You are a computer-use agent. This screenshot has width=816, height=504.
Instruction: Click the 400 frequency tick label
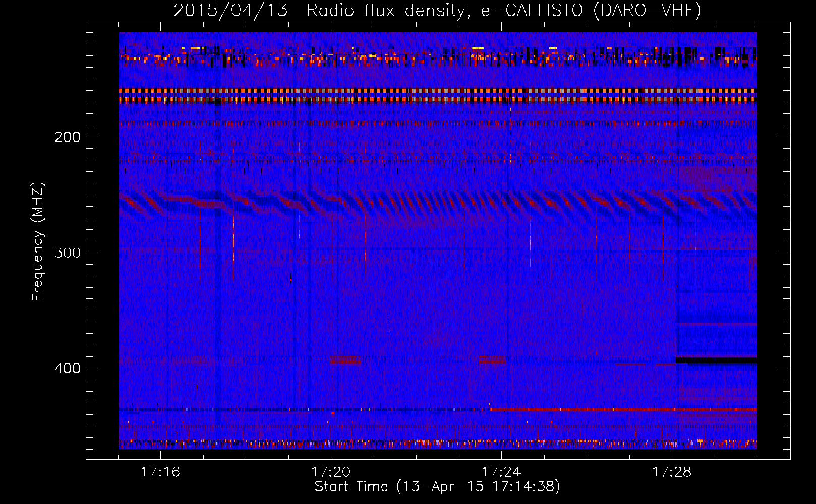[67, 368]
